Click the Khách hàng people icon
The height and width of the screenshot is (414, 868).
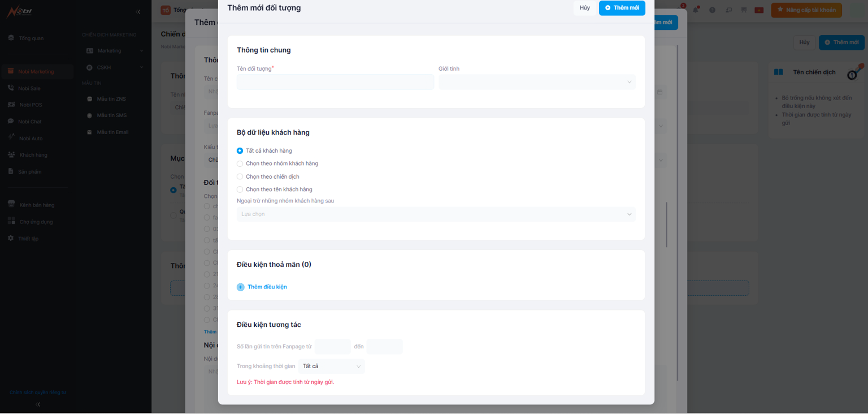click(x=11, y=155)
